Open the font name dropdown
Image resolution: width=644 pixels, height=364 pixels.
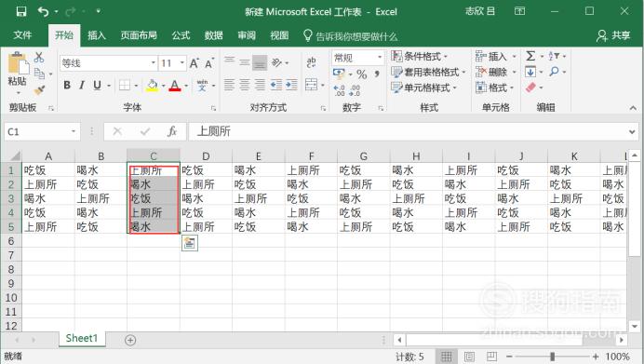click(x=153, y=63)
